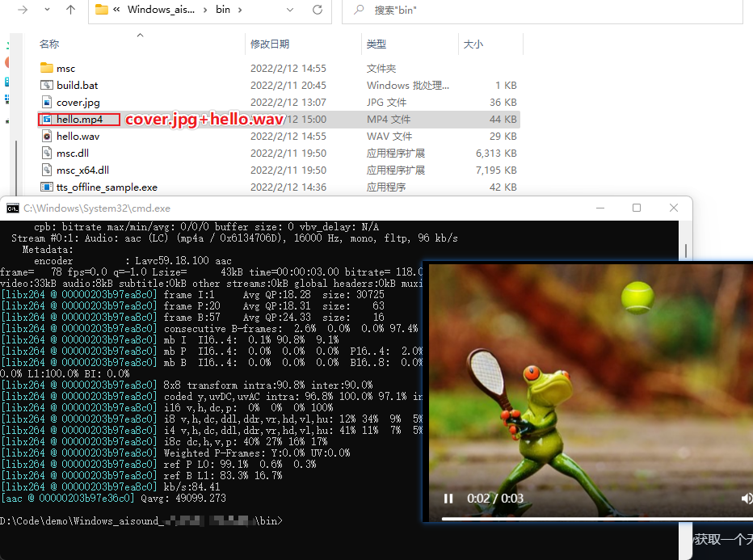Maximize the cmd.exe window
This screenshot has height=560, width=753.
tap(637, 208)
